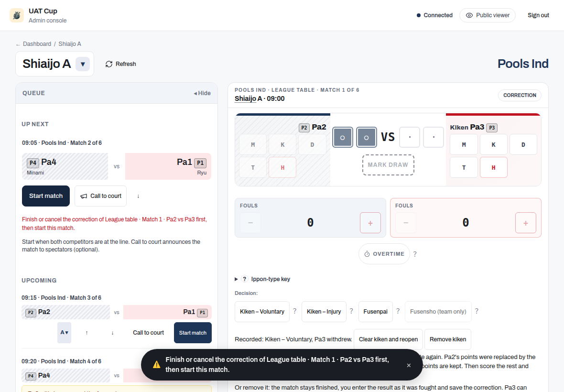564x392 pixels.
Task: Select Fusensho (team only) decision
Action: pyautogui.click(x=438, y=311)
